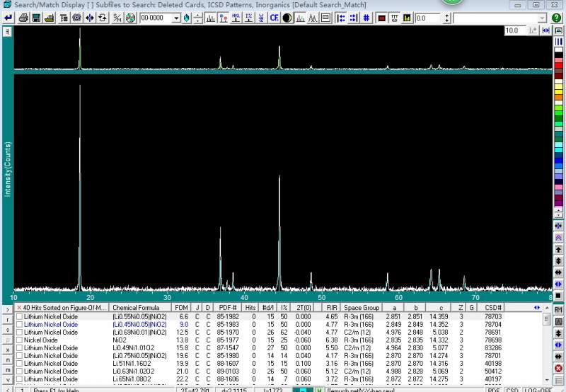This screenshot has width=566, height=392.
Task: Click the 'r' button left of hit list
Action: [8, 320]
